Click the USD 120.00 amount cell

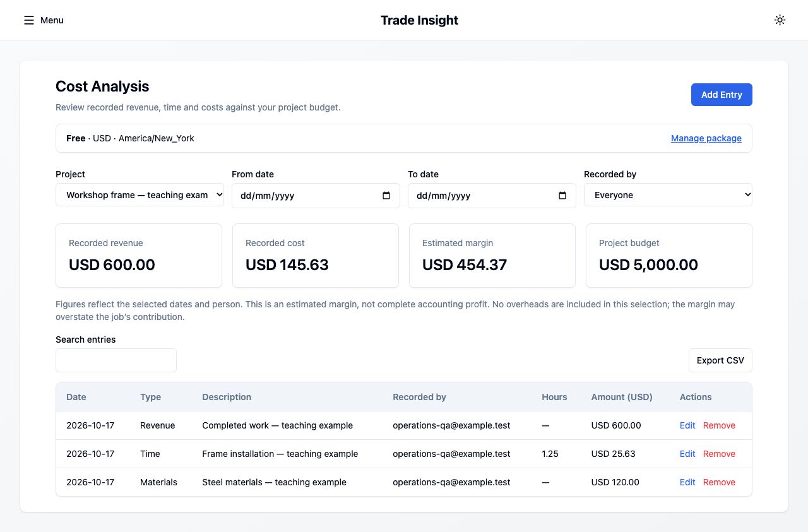(615, 482)
